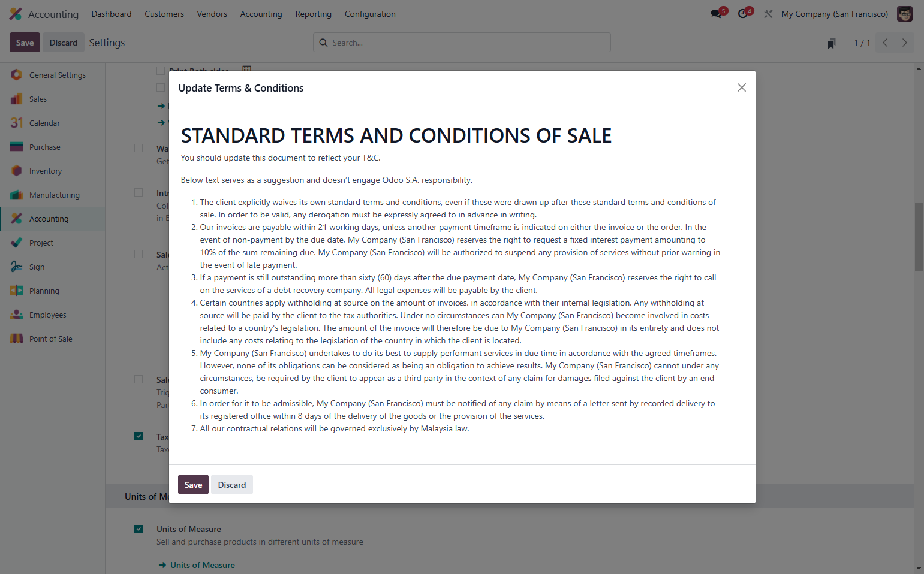Toggle the Units of Measure checkbox
Screen dimensions: 924x574
pyautogui.click(x=139, y=529)
